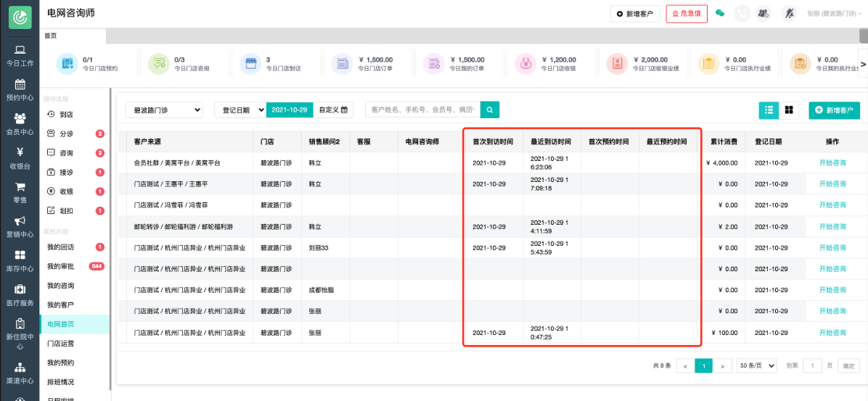Click the green app logo
This screenshot has width=868, height=401.
(x=20, y=17)
